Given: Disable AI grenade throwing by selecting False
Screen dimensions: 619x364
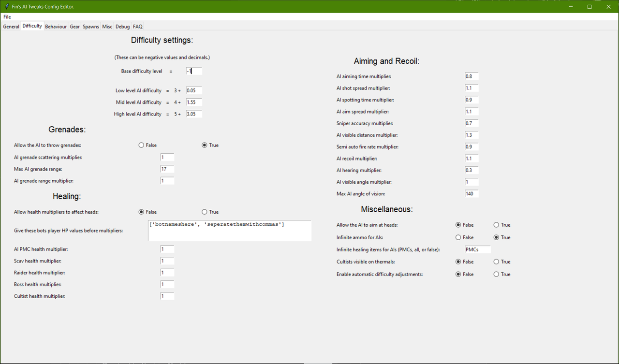Looking at the screenshot, I should coord(141,145).
